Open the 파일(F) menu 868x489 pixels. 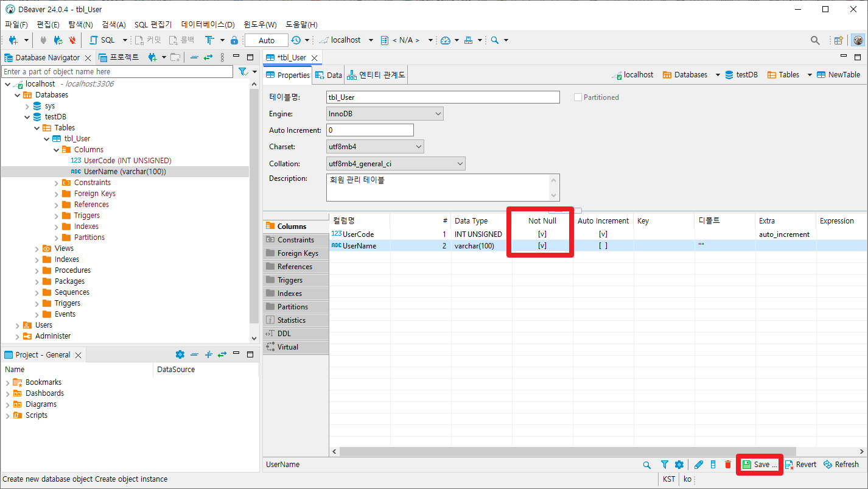click(16, 25)
